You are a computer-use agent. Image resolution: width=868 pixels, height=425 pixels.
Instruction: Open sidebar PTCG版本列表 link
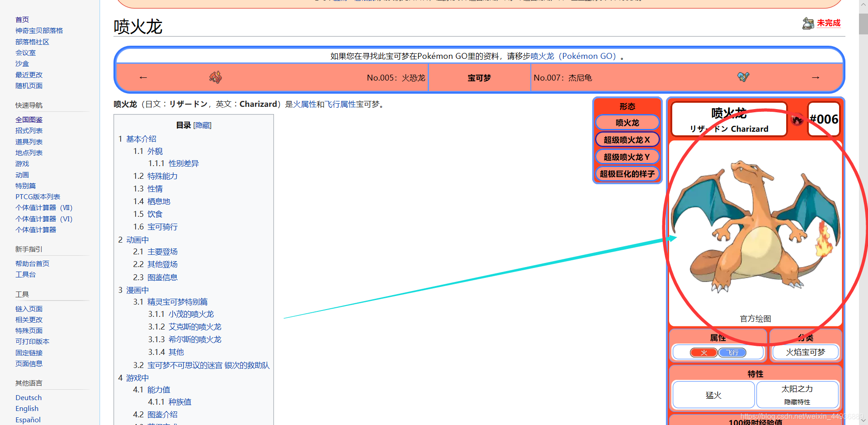pos(38,196)
